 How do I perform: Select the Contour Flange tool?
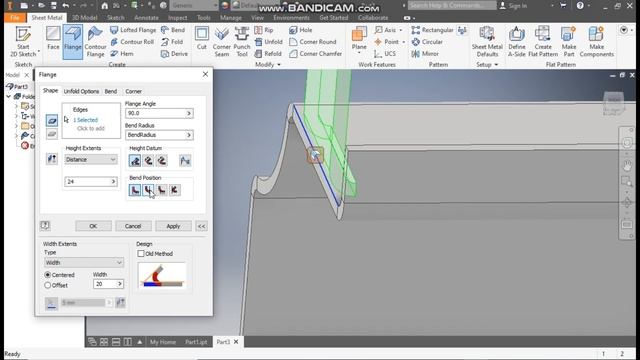(95, 41)
